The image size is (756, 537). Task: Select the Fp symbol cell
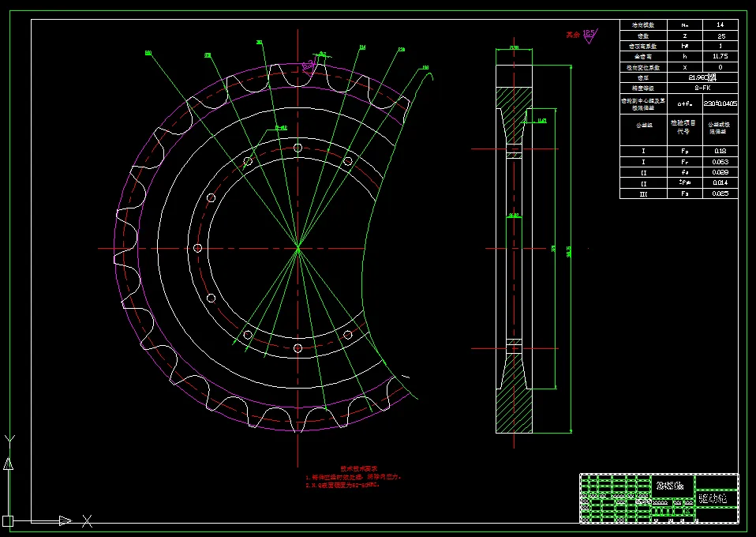coord(685,151)
